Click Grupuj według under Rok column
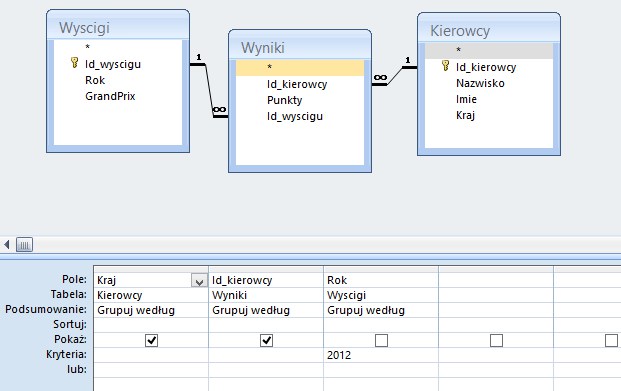Screen dimensions: 621x391 coord(381,310)
